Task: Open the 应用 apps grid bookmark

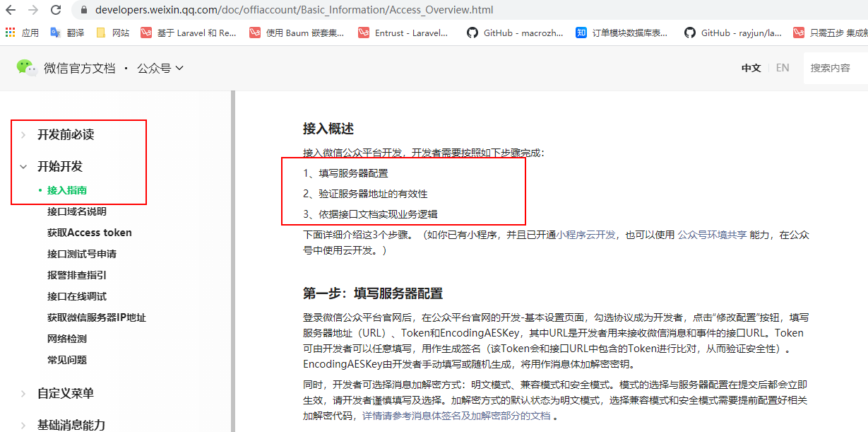Action: pos(22,33)
